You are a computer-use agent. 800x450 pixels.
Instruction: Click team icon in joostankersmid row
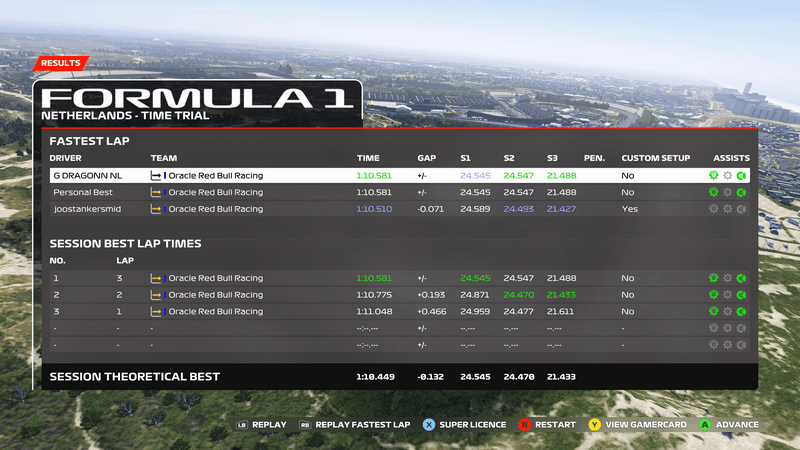(156, 209)
